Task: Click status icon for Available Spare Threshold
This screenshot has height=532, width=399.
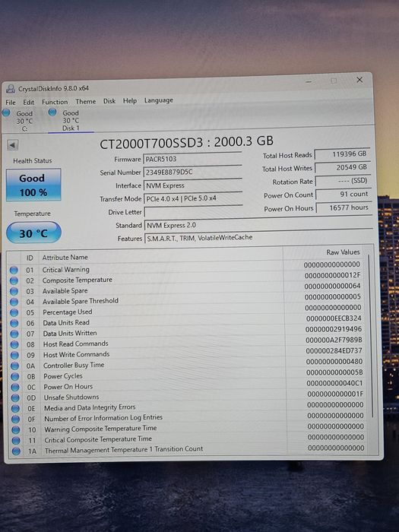Action: [x=14, y=302]
